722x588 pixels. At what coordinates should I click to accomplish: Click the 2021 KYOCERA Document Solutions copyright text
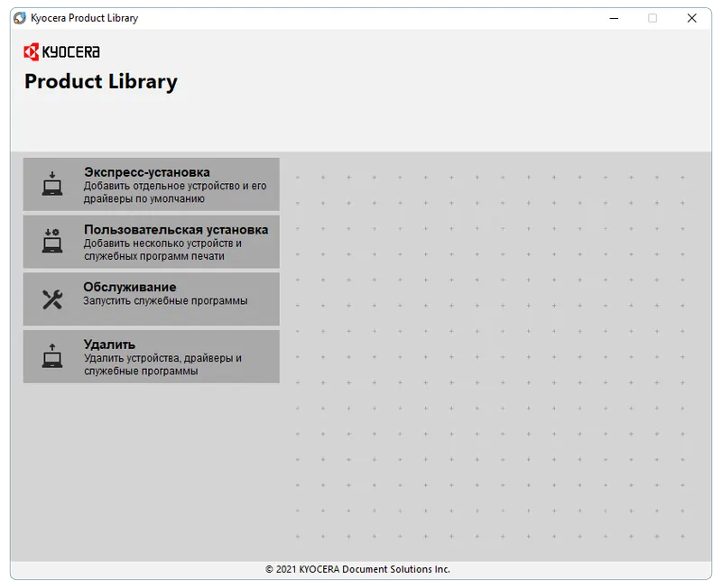coord(357,569)
